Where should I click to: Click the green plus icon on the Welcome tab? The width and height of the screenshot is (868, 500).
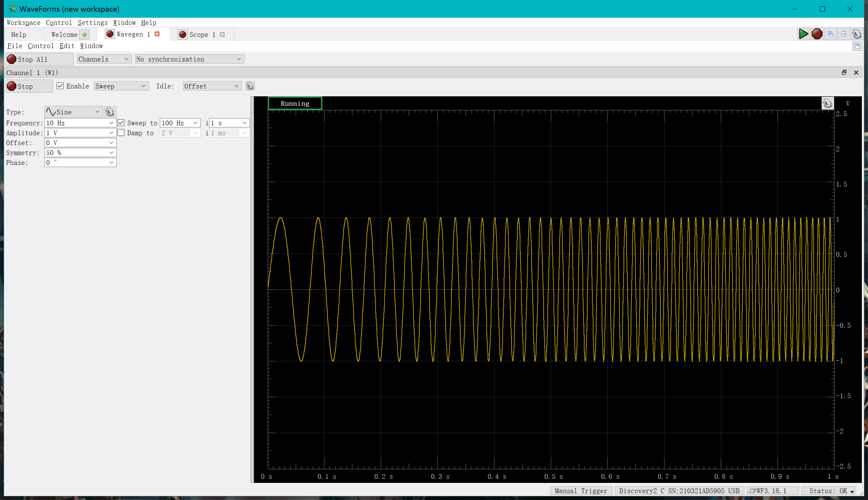pos(84,34)
